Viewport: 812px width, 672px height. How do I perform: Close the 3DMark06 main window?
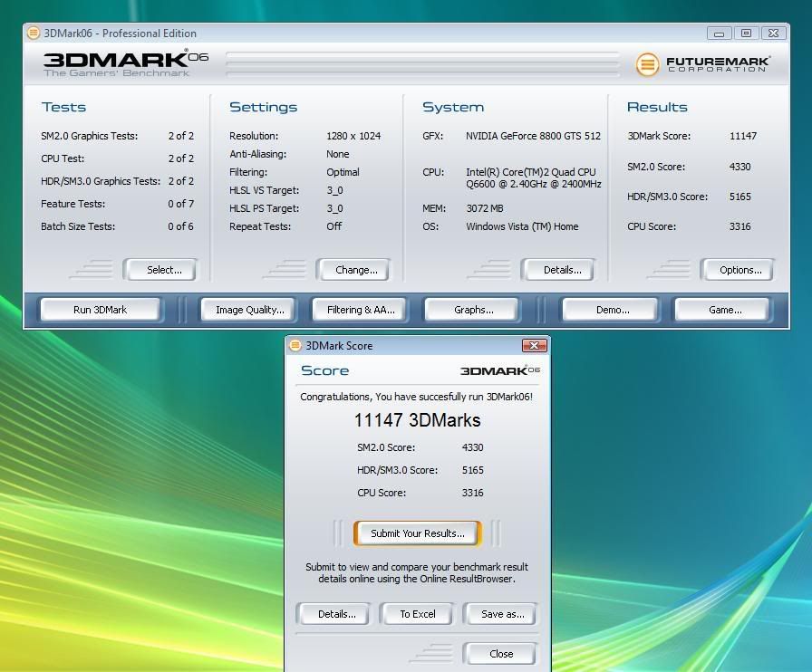[773, 34]
